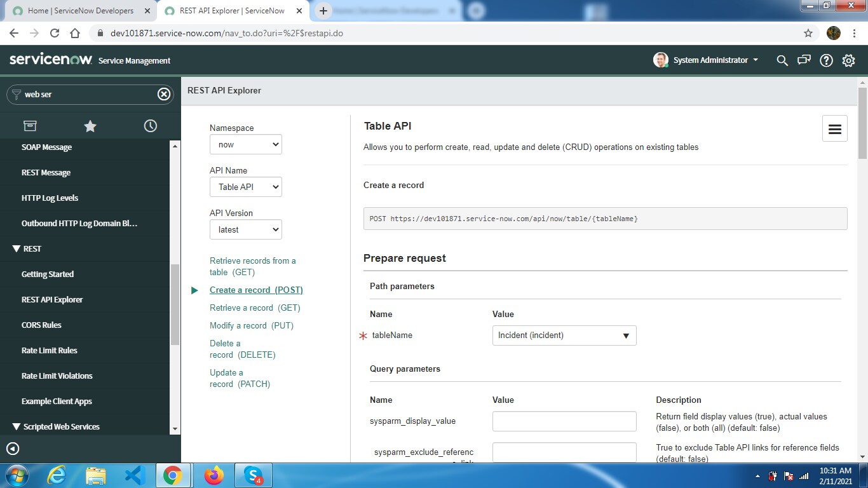Focus the navigator filter field
This screenshot has width=868, height=488.
89,94
